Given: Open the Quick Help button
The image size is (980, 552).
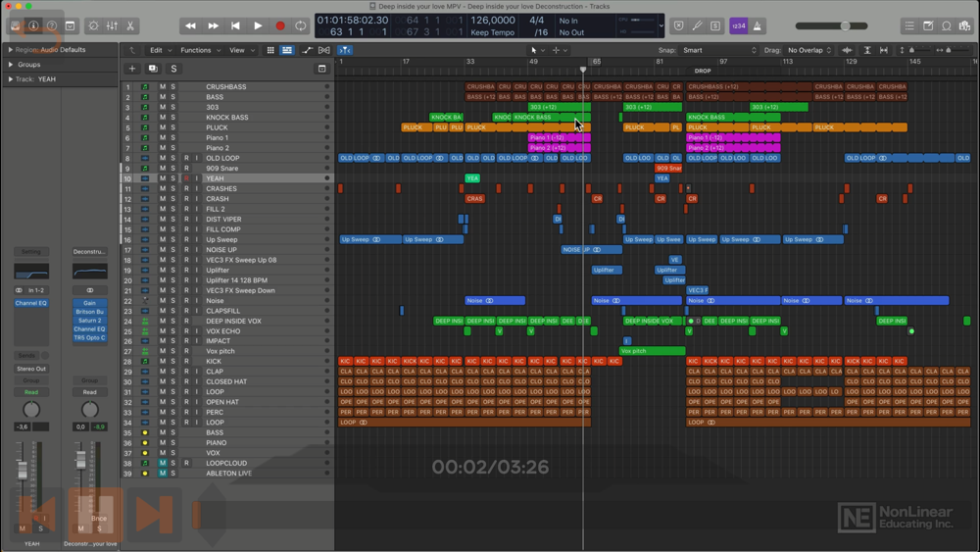Looking at the screenshot, I should [x=52, y=25].
